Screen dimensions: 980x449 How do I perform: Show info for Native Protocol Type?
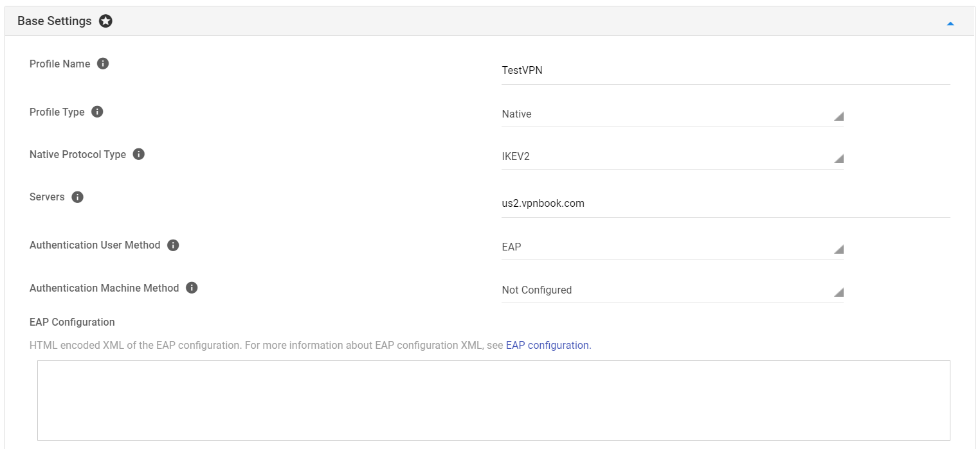tap(139, 154)
